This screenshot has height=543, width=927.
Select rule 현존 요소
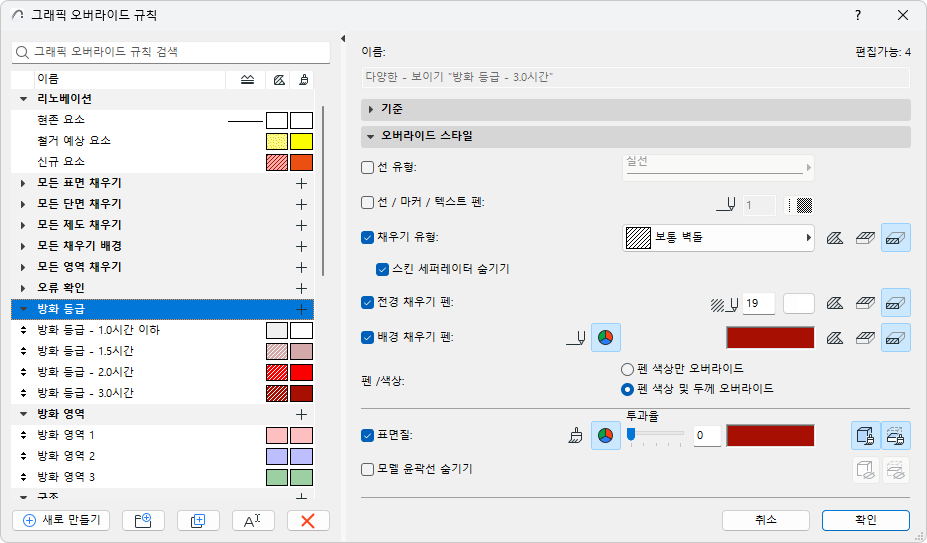(x=162, y=120)
